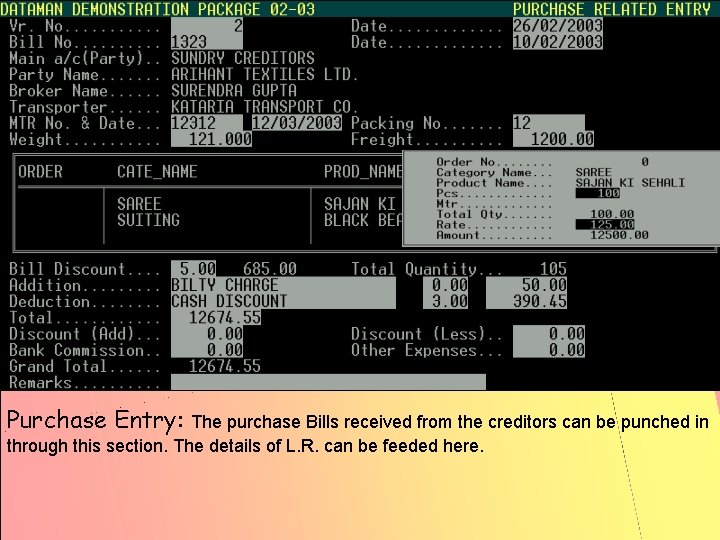Click the Addition percent field 0.00
This screenshot has width=720, height=540.
point(445,285)
